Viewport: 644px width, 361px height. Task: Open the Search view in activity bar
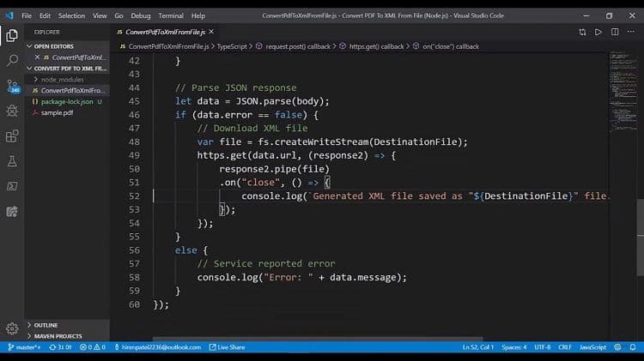point(12,60)
